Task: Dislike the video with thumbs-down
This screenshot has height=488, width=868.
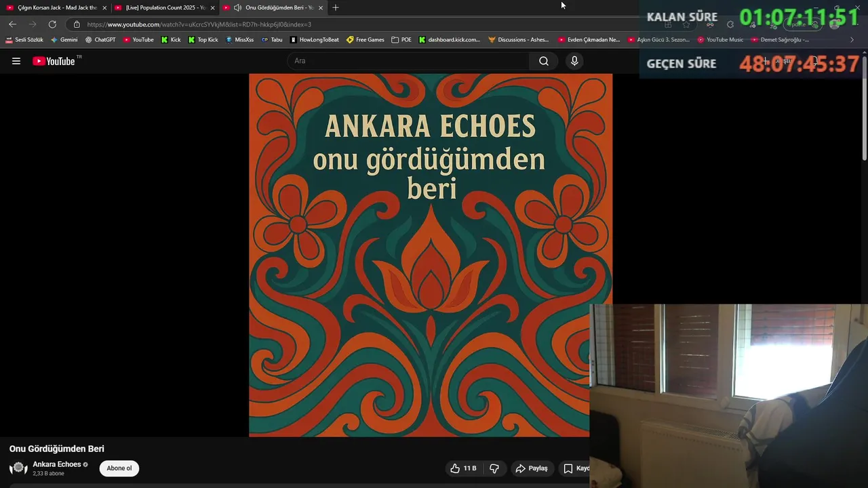Action: click(x=494, y=468)
